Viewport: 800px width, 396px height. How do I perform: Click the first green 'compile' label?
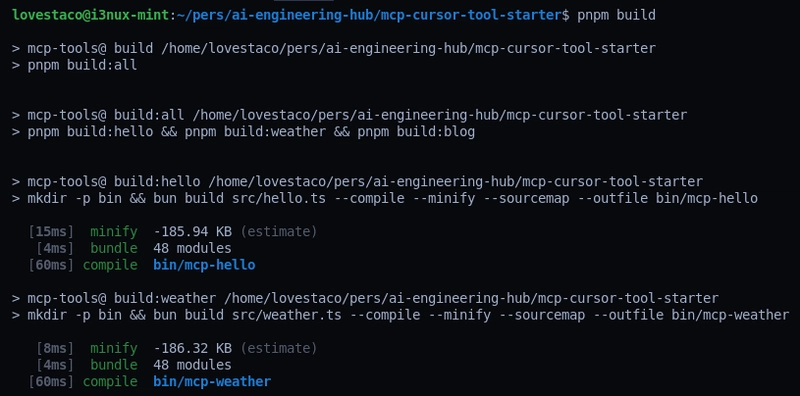[x=110, y=265]
